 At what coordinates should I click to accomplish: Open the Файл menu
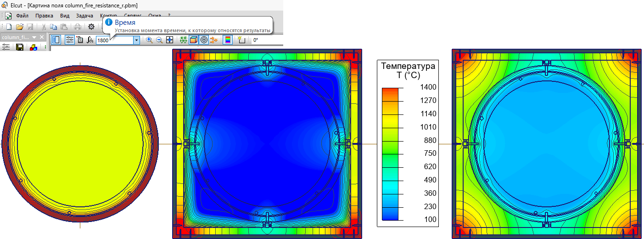pos(22,16)
